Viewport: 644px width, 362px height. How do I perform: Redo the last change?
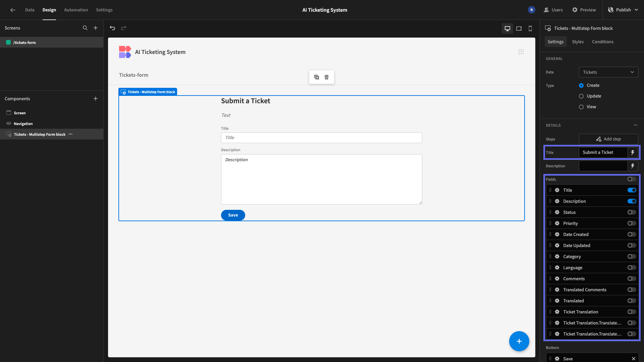pyautogui.click(x=124, y=28)
